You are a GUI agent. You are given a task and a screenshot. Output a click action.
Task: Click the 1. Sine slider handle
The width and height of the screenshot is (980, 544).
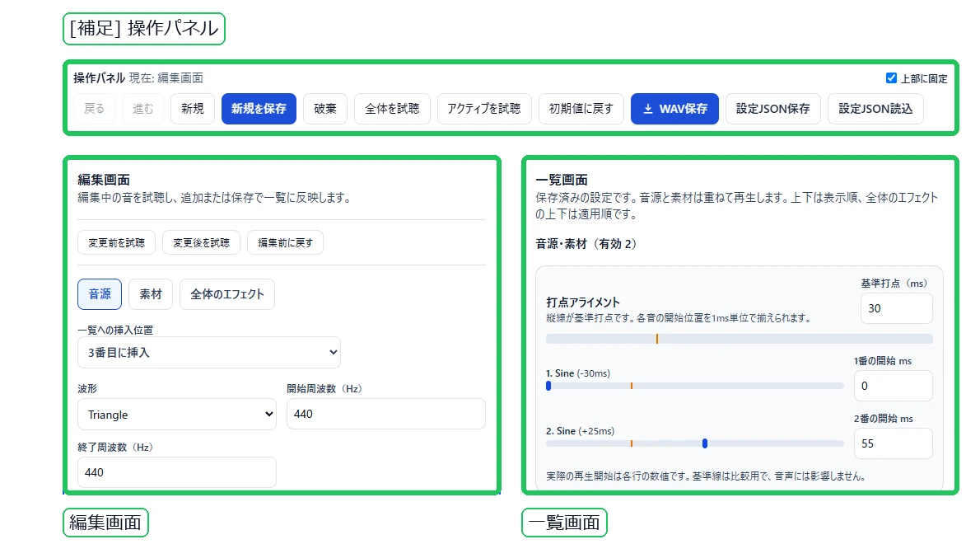pos(548,386)
